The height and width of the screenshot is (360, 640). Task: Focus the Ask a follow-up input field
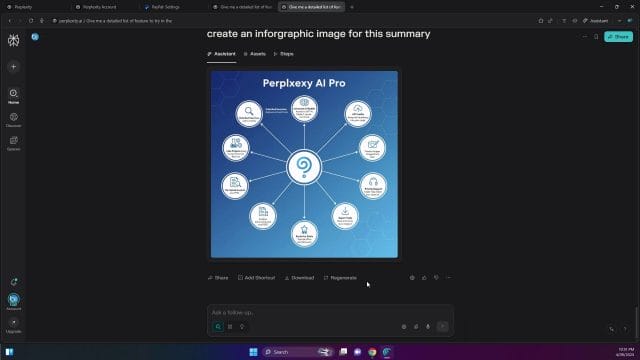[330, 313]
